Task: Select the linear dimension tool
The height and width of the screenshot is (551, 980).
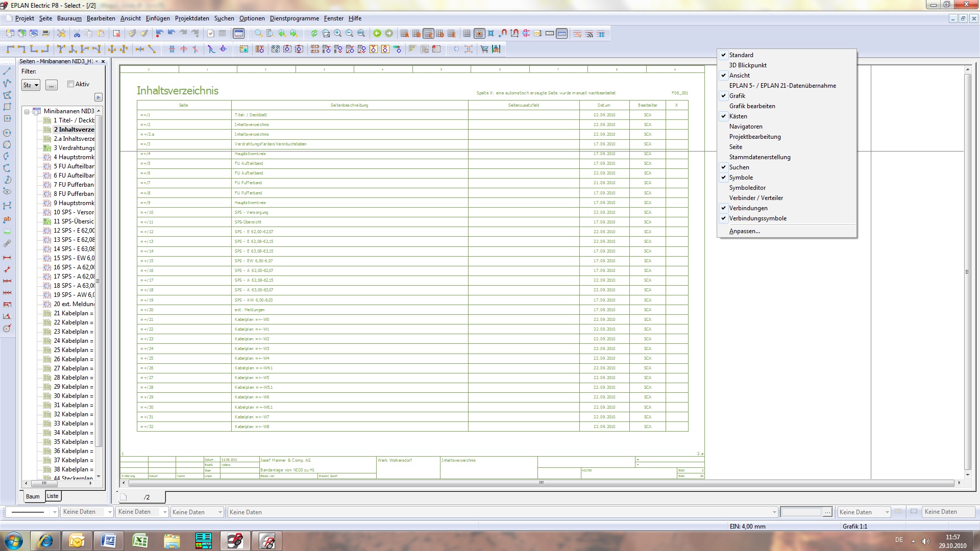Action: (x=7, y=258)
